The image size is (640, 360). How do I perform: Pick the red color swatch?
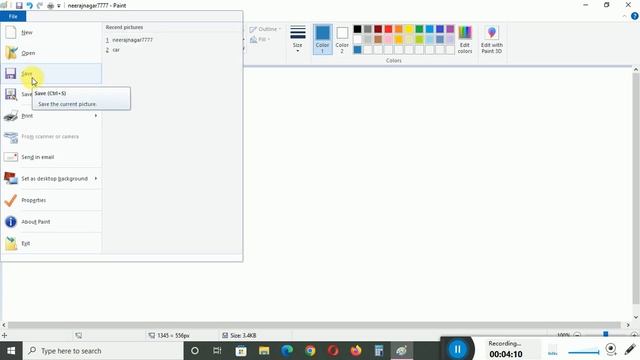pyautogui.click(x=388, y=29)
